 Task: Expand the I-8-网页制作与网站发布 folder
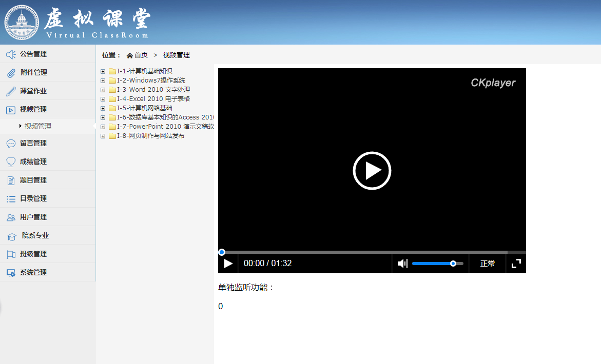pyautogui.click(x=103, y=136)
